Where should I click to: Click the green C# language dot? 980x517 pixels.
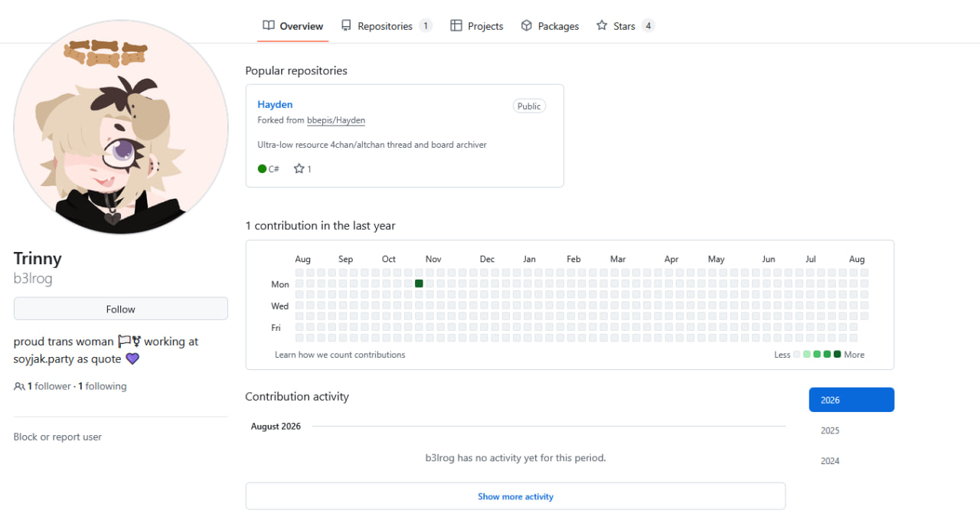pyautogui.click(x=263, y=169)
